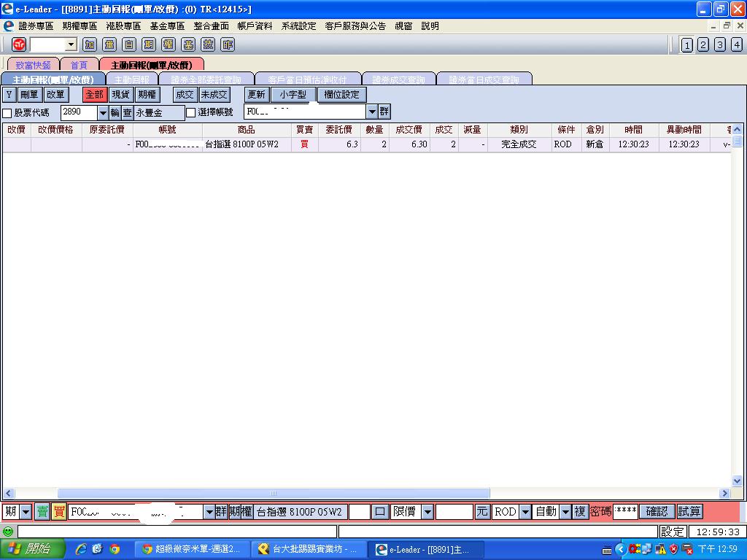
Task: Click the 元 button in order bar
Action: click(482, 511)
